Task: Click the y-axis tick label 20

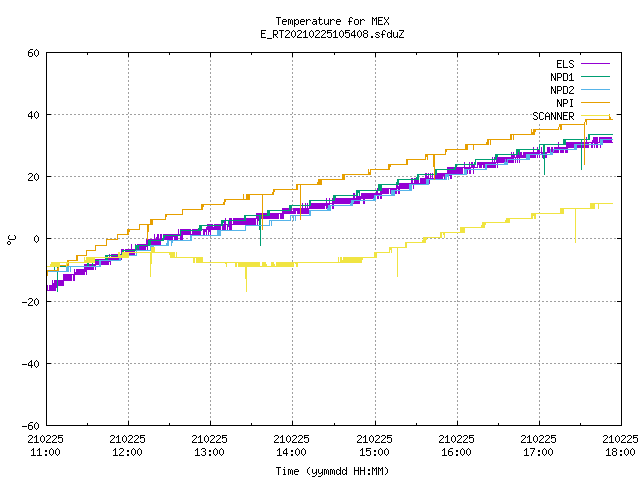Action: tap(33, 178)
